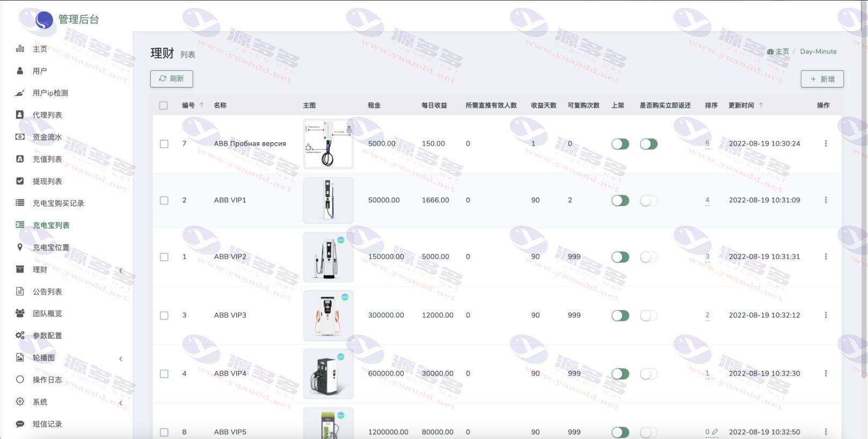868x439 pixels.
Task: Click the 充值列表 icon in sidebar
Action: (20, 159)
